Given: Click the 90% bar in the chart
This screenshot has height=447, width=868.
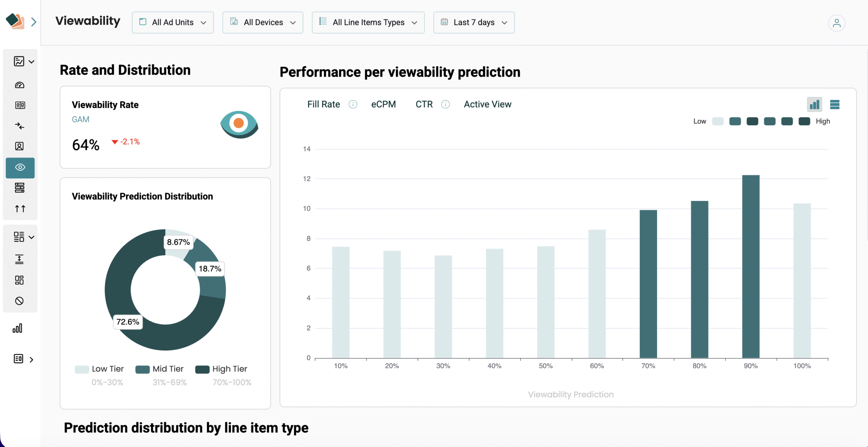Looking at the screenshot, I should [751, 266].
